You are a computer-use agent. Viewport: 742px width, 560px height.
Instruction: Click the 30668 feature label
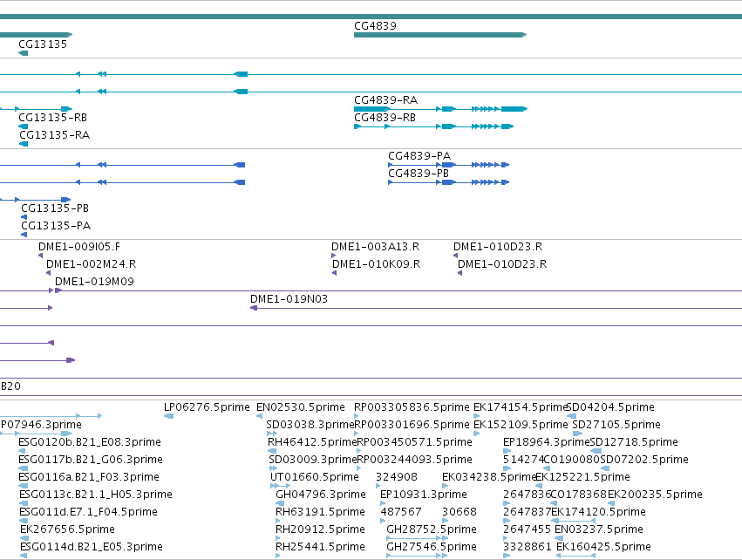click(x=459, y=512)
